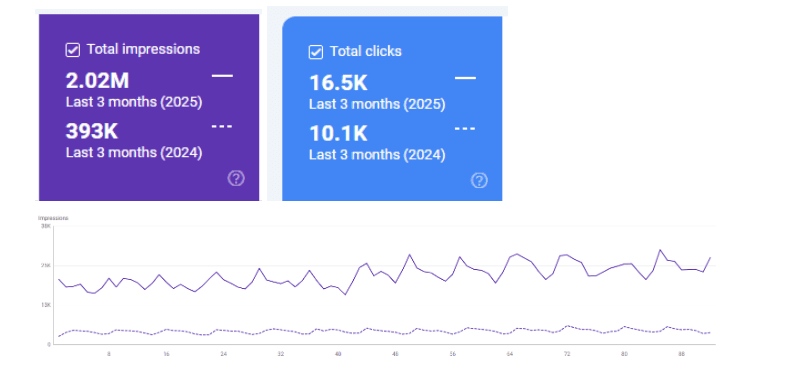Click solid line legend for 2025 impressions

click(222, 76)
